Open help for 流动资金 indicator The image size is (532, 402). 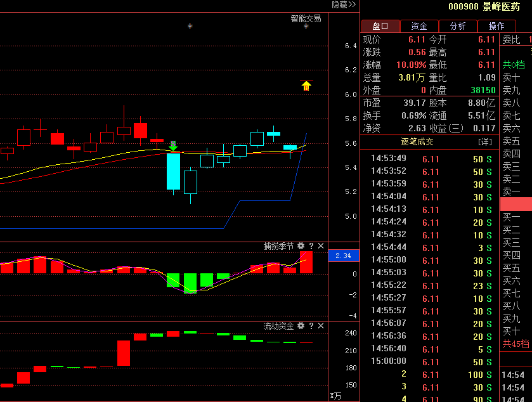click(x=311, y=326)
